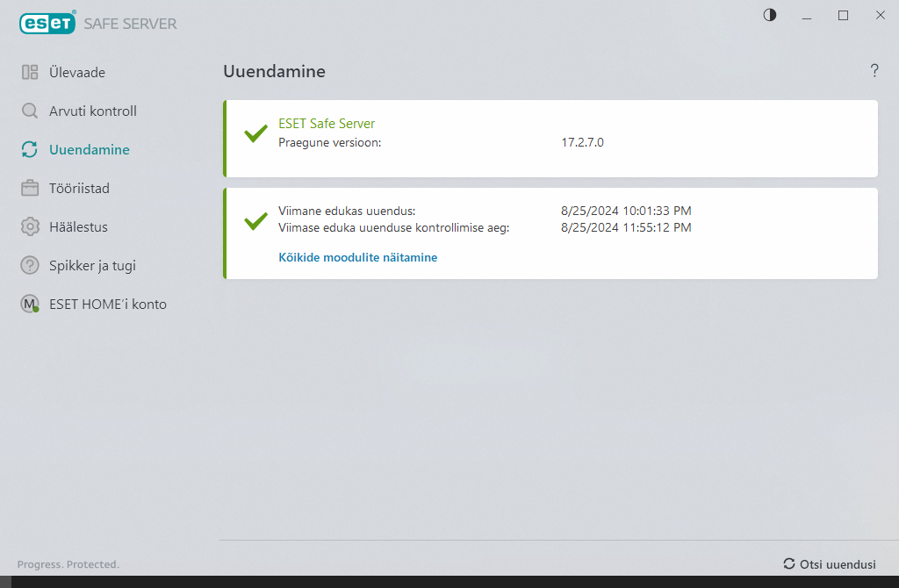Screen dimensions: 899x588
Task: Open Spikker ja tugi page
Action: pyautogui.click(x=92, y=266)
